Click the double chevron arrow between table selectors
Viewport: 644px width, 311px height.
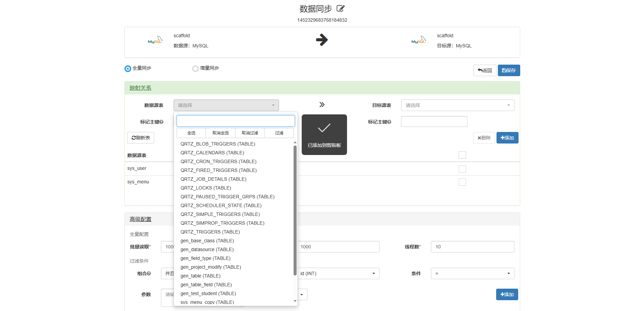point(322,105)
